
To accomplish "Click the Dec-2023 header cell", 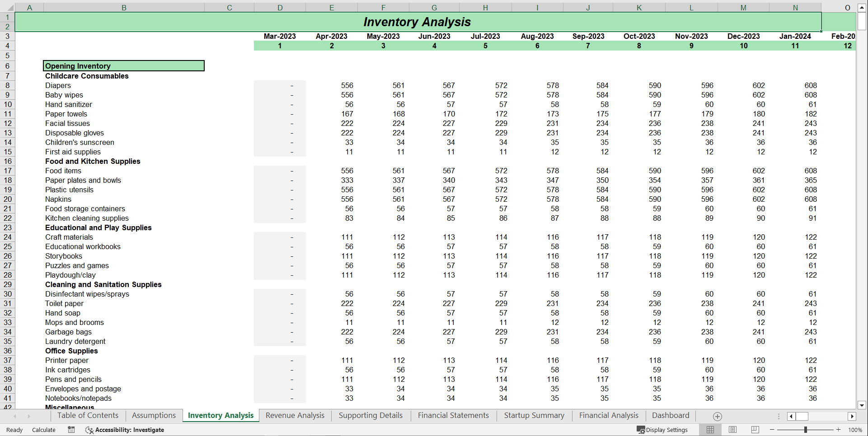I will [x=743, y=36].
